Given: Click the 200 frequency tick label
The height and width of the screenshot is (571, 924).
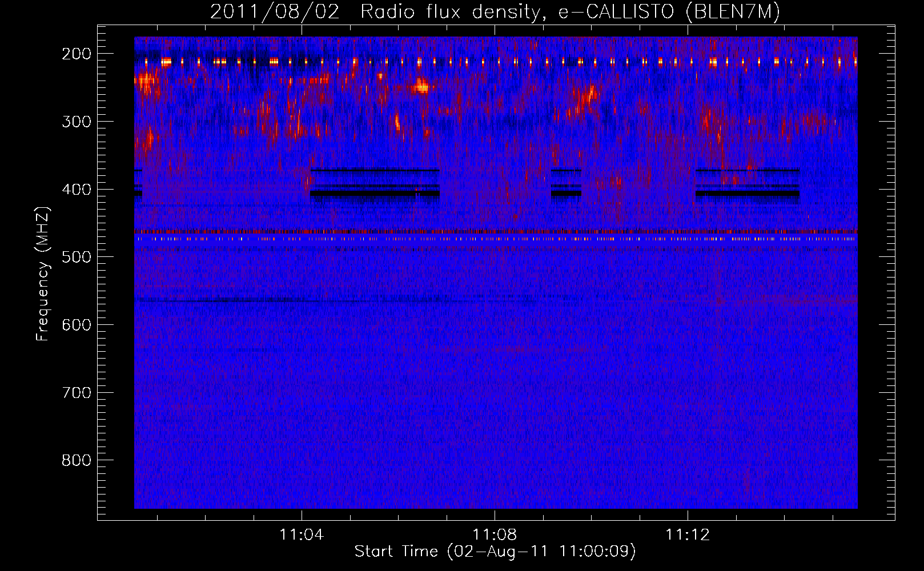Looking at the screenshot, I should [76, 54].
